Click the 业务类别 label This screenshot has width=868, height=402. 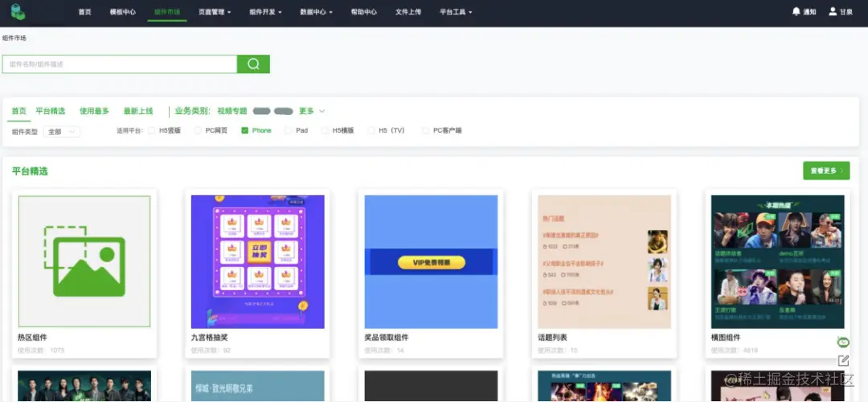[193, 111]
